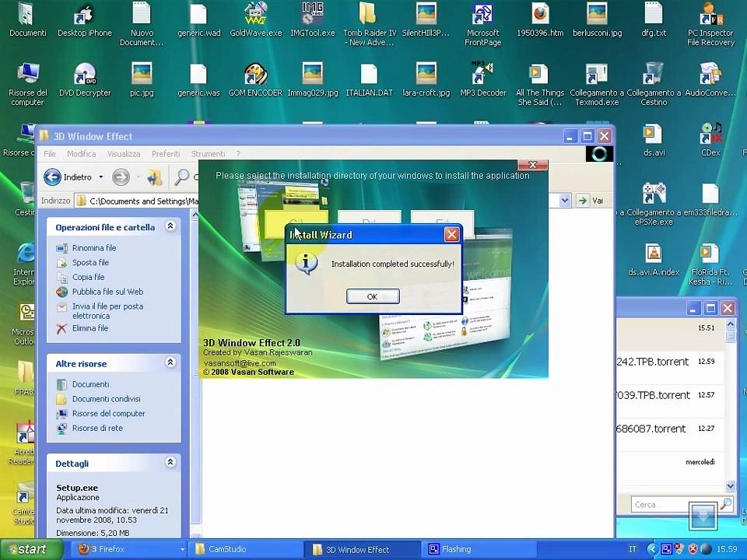This screenshot has height=560, width=747.
Task: Click the Search magnifier toolbar icon
Action: pos(181,177)
